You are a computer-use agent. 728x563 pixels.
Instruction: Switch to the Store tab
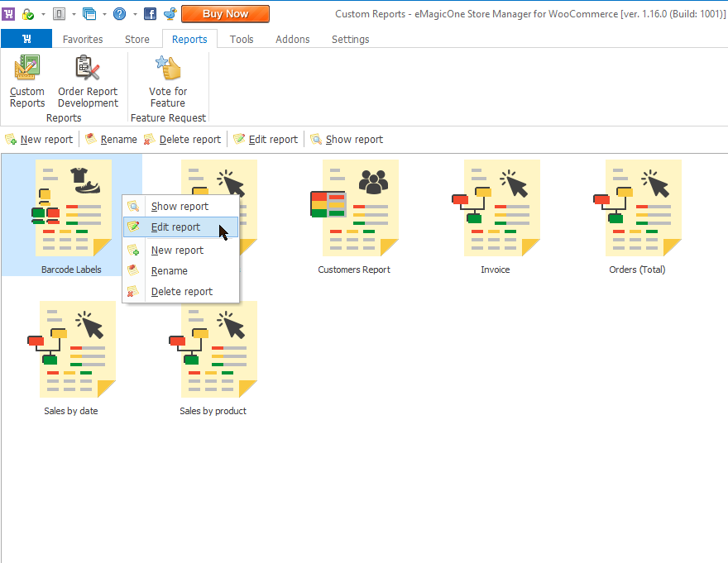[x=137, y=39]
